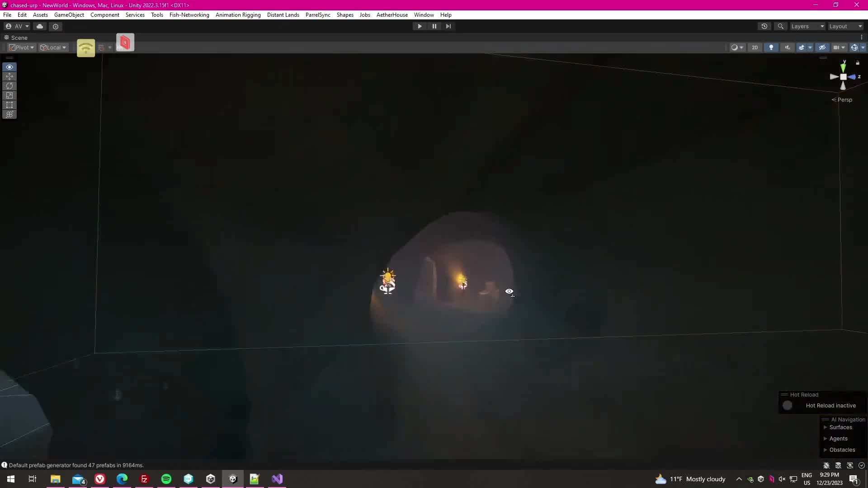Open Spotify from the taskbar
The image size is (868, 488).
pos(166,479)
